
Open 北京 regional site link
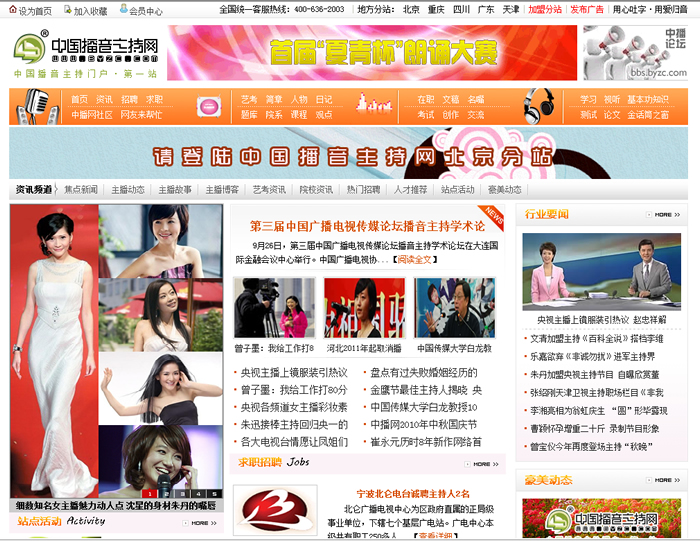point(411,9)
